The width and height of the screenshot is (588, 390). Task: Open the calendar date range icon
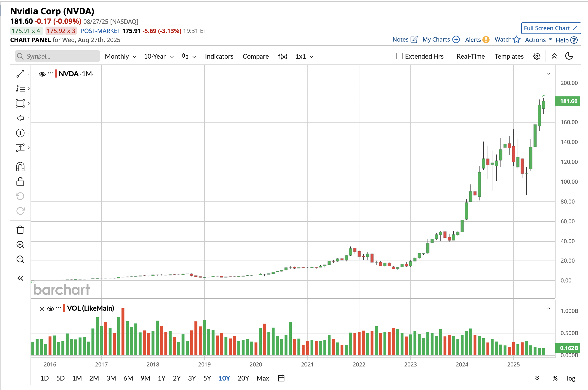(281, 378)
